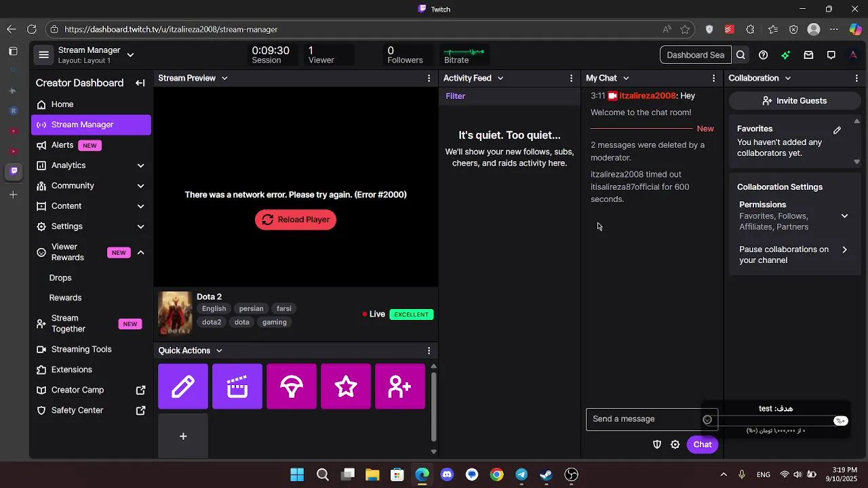Viewport: 868px width, 488px height.
Task: Select Stream Manager in sidebar
Action: pyautogui.click(x=91, y=125)
